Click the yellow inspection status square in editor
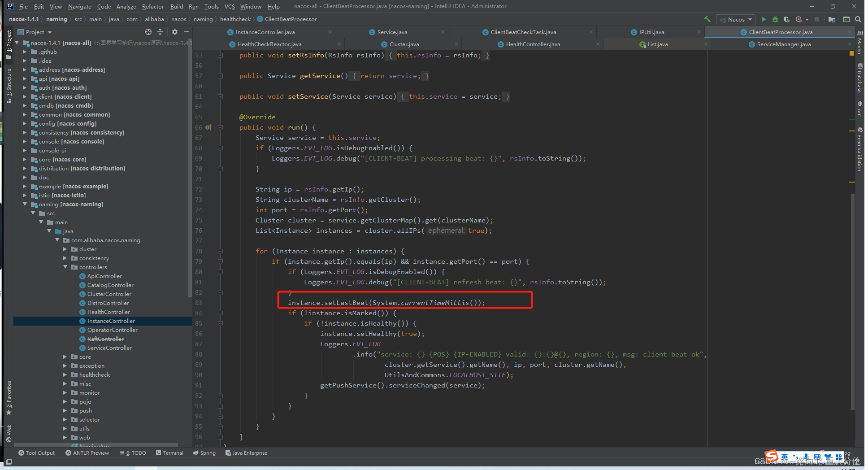Viewport: 868px width, 470px height. (852, 53)
